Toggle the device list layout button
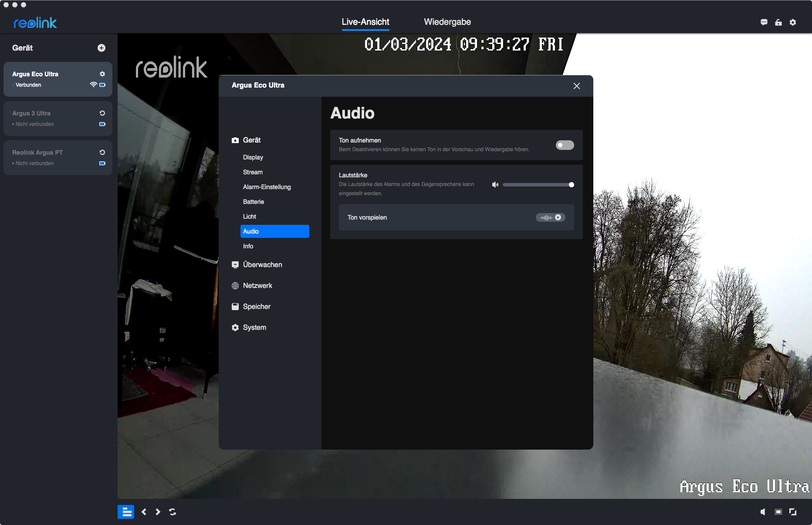812x525 pixels. coord(126,512)
